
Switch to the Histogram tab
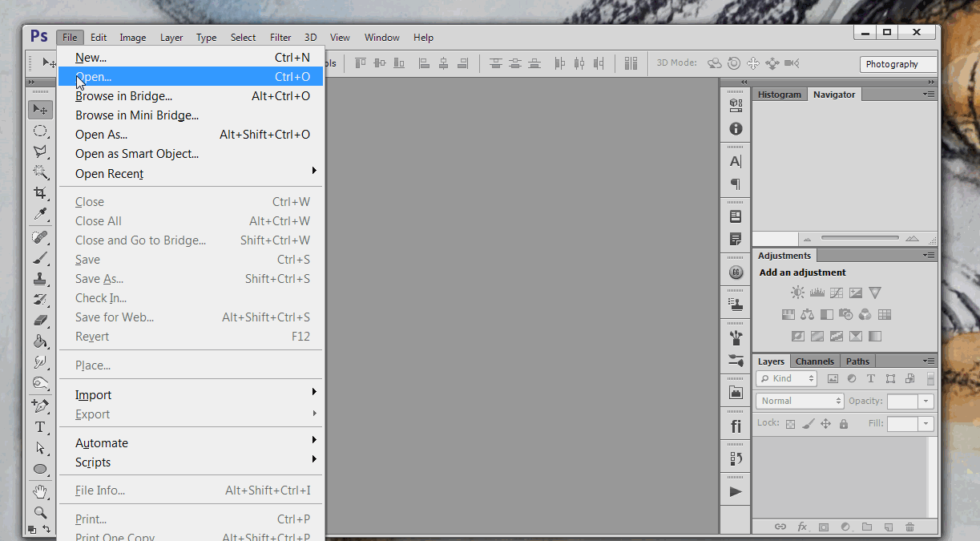[780, 95]
